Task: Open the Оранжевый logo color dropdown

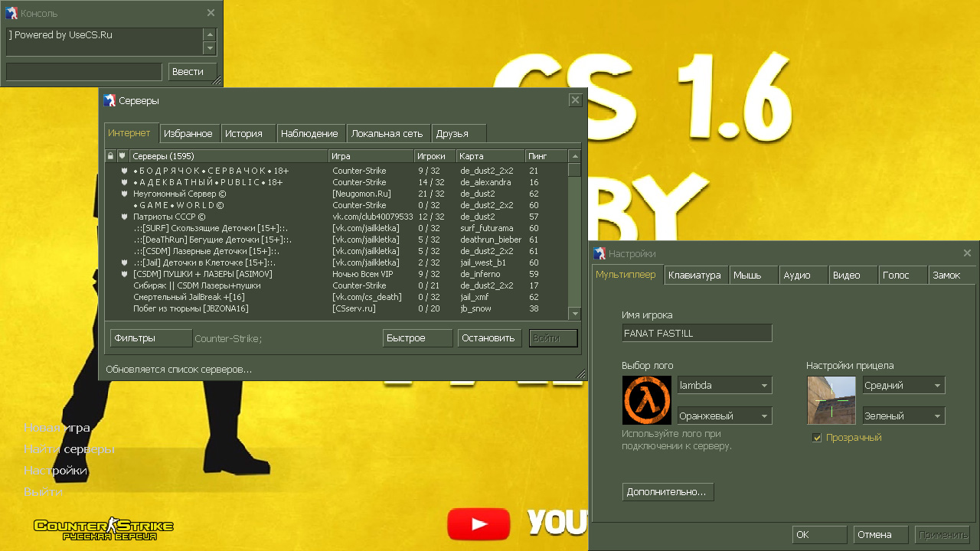Action: [724, 416]
